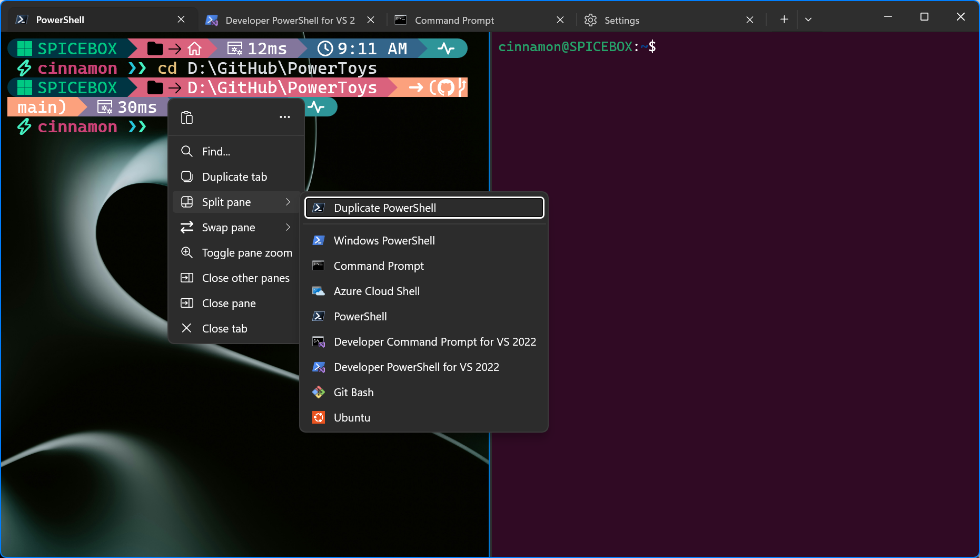Screen dimensions: 980x558
Task: Select Close pane menu entry
Action: [236, 303]
